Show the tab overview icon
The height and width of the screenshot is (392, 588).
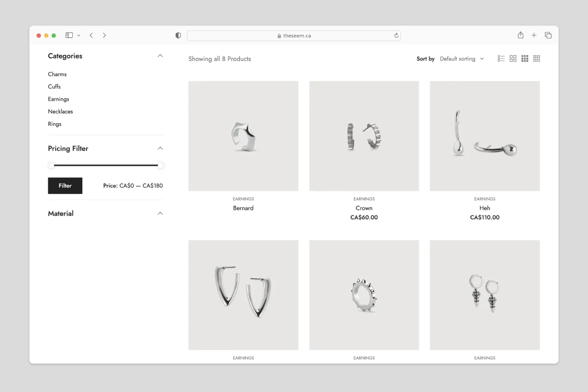click(x=548, y=35)
